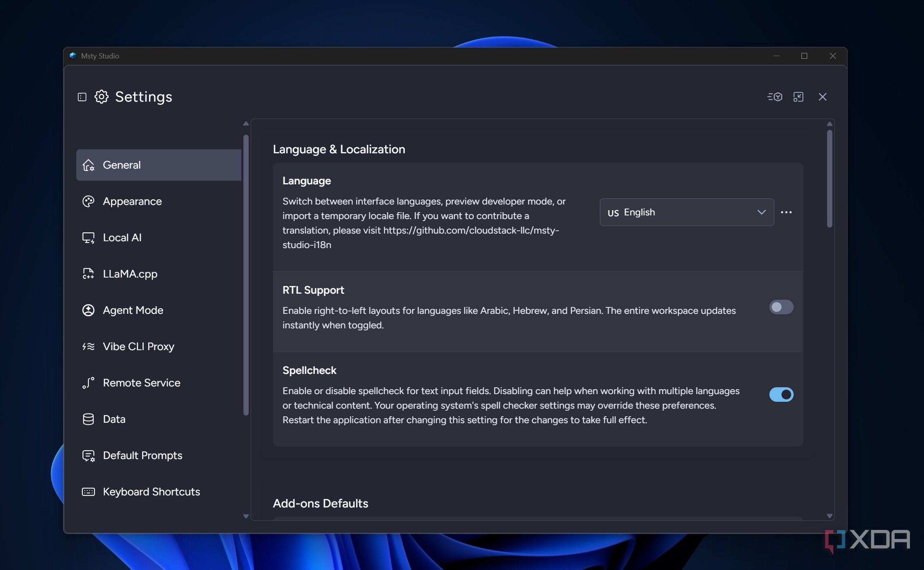924x570 pixels.
Task: Switch to Appearance settings
Action: (132, 201)
